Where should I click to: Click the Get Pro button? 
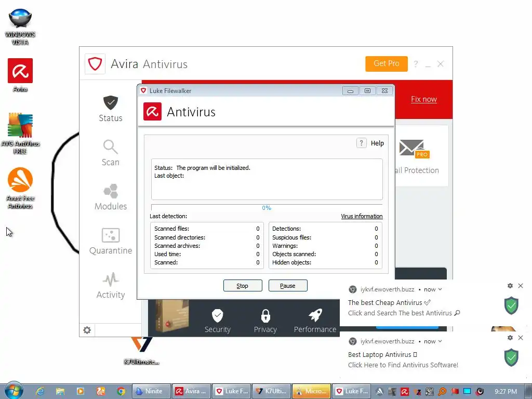tap(387, 64)
